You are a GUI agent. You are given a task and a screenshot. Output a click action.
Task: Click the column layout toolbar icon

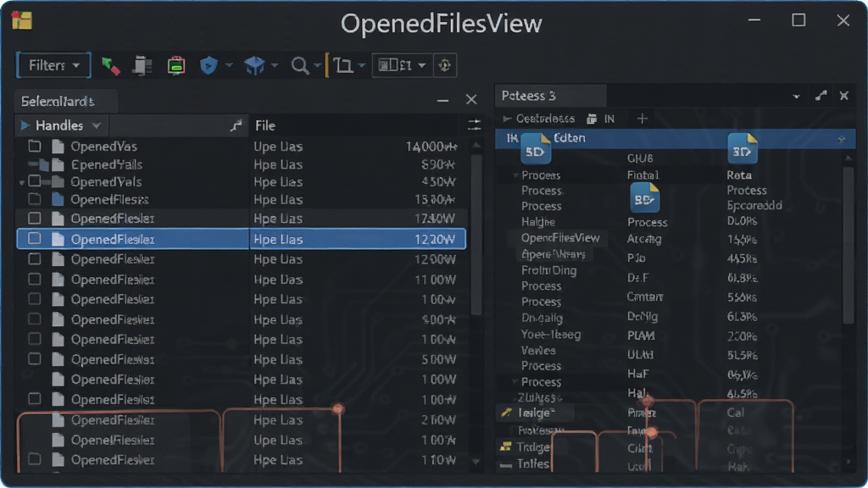395,65
